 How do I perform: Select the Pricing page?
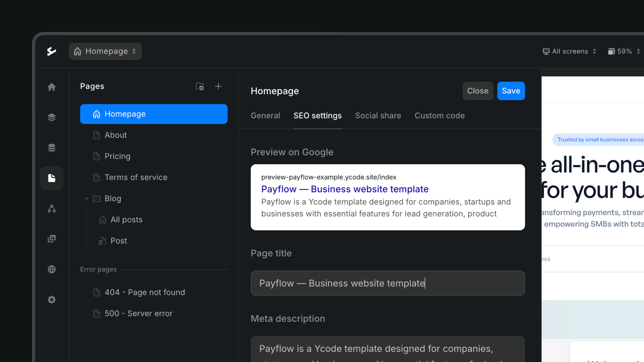coord(154,156)
